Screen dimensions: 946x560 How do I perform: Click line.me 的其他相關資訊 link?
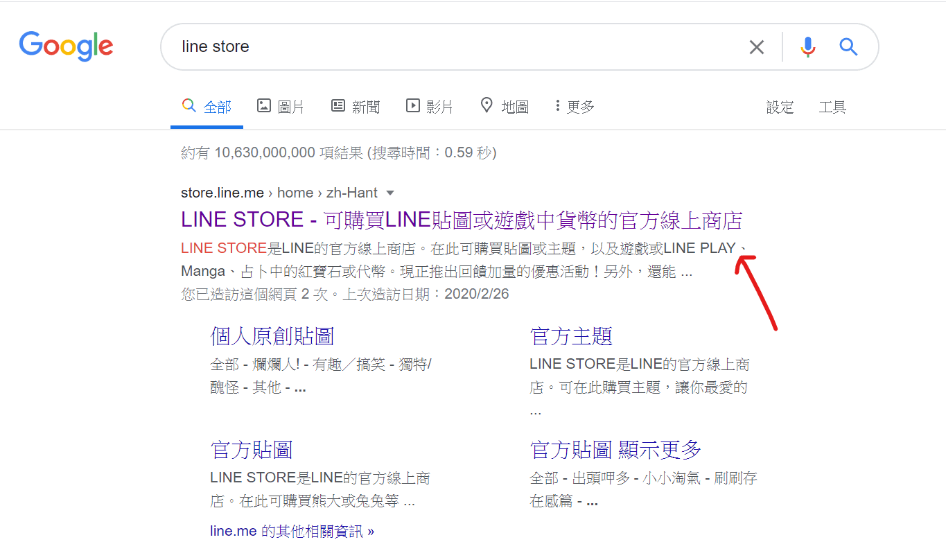pos(291,530)
